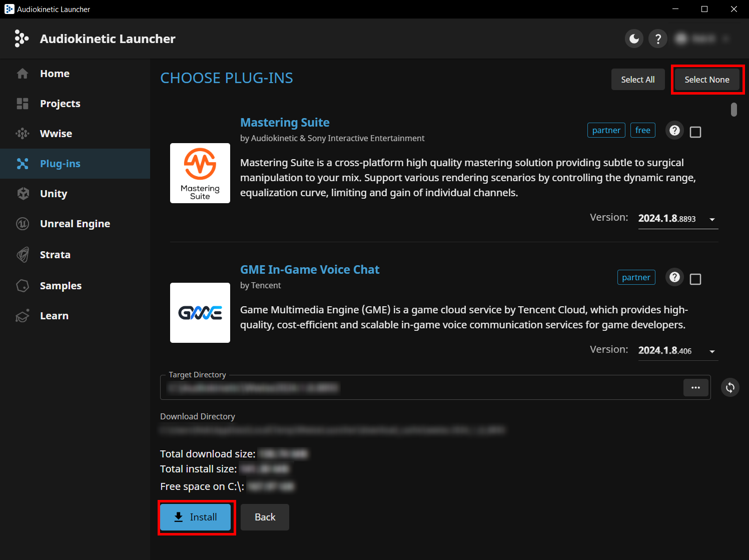Open the GME In-Game Voice Chat link

click(310, 270)
